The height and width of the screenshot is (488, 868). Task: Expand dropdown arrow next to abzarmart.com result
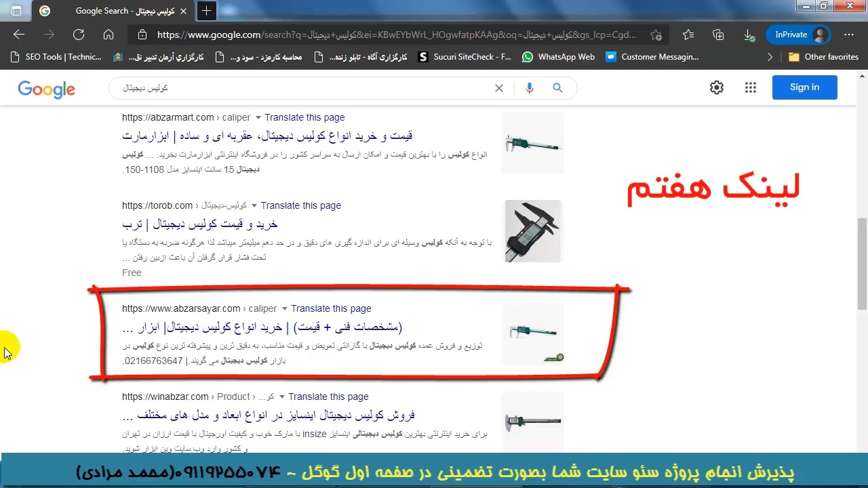click(258, 118)
